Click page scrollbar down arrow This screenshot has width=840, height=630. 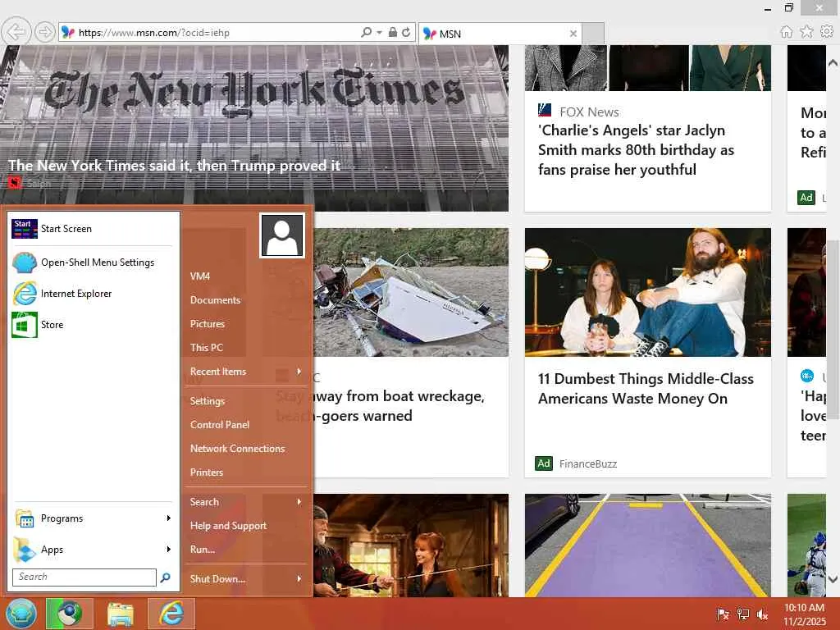pyautogui.click(x=833, y=579)
